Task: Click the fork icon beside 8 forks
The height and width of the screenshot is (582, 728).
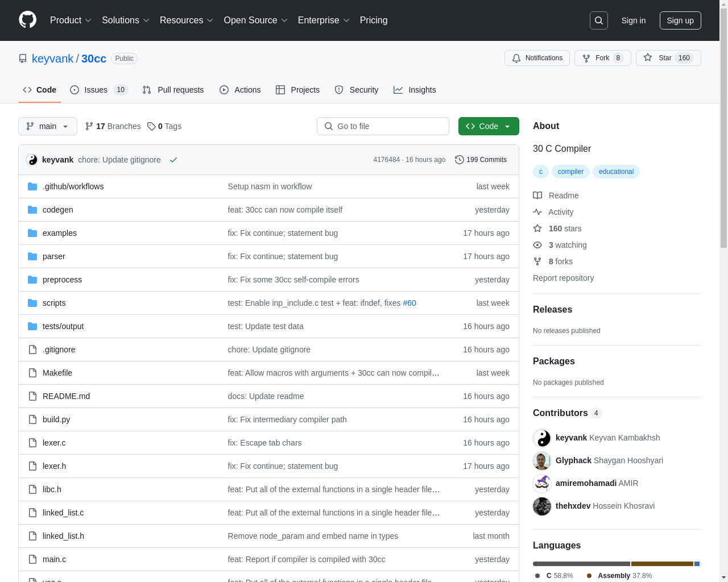Action: pyautogui.click(x=537, y=261)
